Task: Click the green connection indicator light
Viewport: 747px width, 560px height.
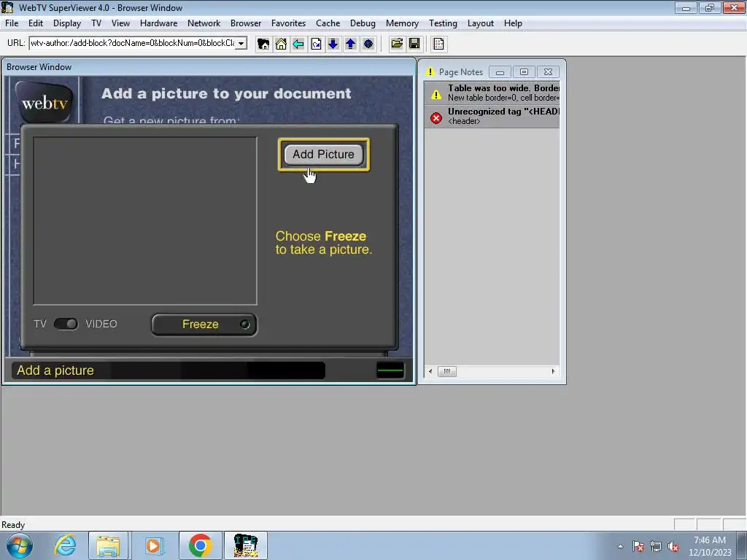Action: (x=390, y=370)
